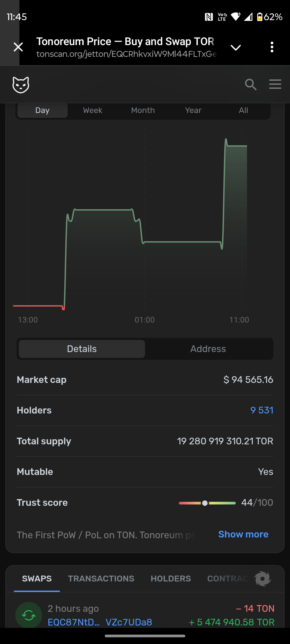The width and height of the screenshot is (290, 644).
Task: Switch to the Address view
Action: (x=208, y=349)
